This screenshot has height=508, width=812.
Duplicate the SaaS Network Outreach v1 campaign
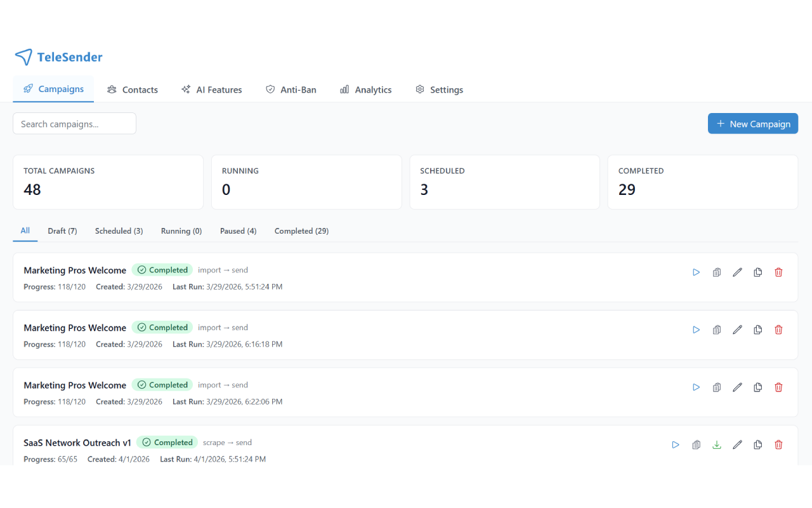click(x=757, y=445)
